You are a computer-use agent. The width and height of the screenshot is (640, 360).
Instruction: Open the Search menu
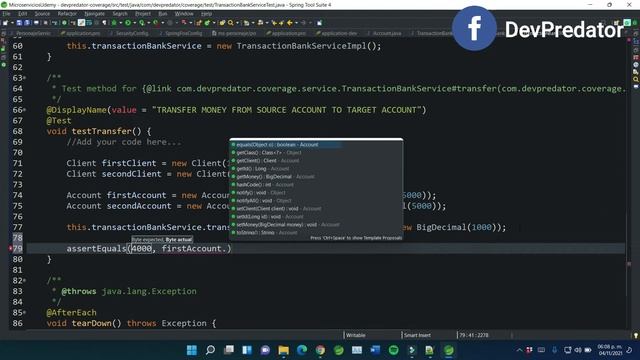[x=120, y=13]
